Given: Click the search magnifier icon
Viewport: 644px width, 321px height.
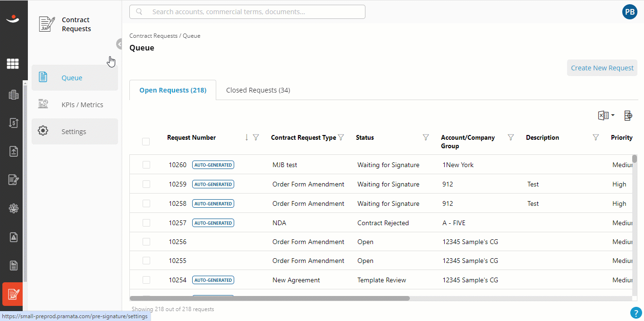Looking at the screenshot, I should (x=139, y=12).
